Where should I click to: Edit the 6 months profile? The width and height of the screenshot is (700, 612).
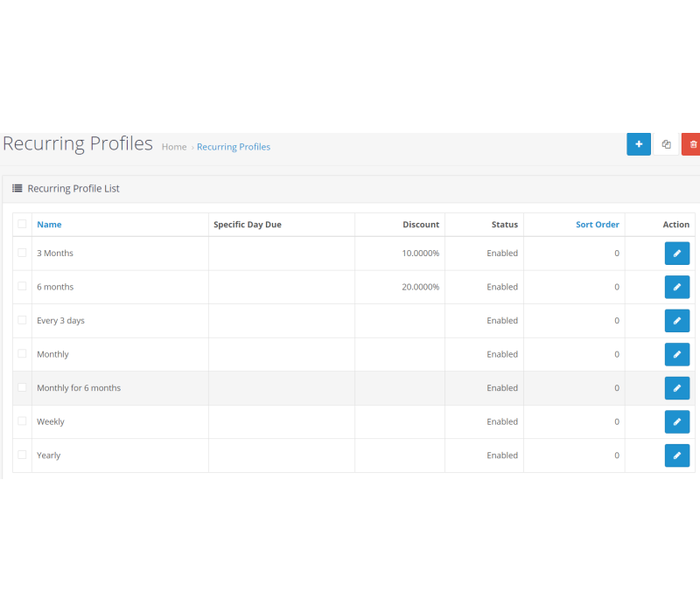pos(676,287)
